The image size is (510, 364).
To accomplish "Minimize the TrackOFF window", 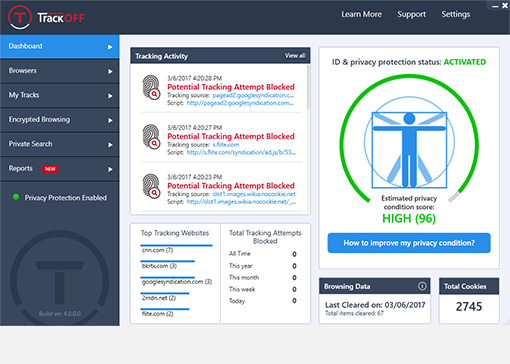I will point(495,6).
